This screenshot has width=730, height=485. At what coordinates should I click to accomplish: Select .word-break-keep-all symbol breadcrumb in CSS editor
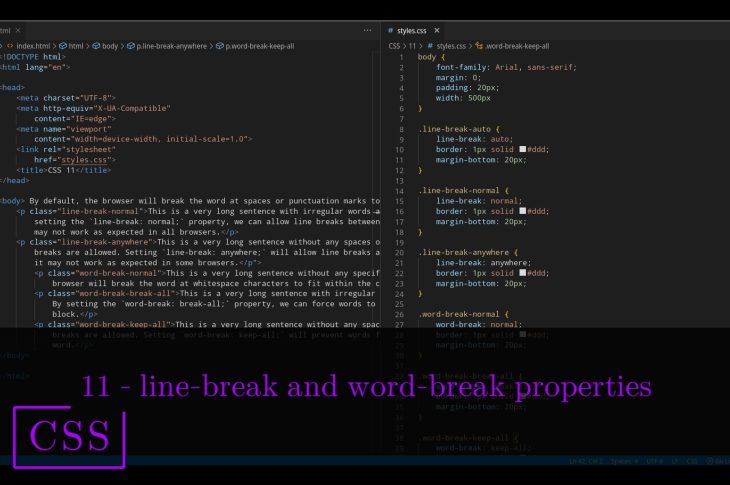[x=516, y=46]
